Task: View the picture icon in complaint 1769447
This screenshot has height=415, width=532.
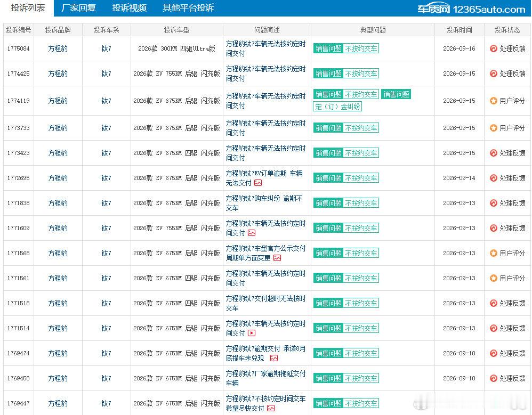Action: 271,409
